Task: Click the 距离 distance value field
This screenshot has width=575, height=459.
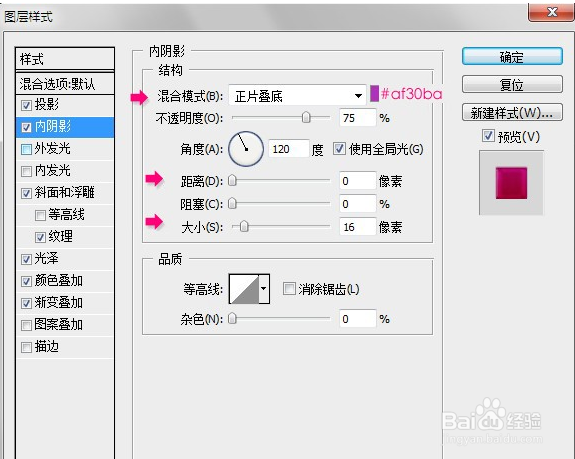Action: [x=358, y=181]
